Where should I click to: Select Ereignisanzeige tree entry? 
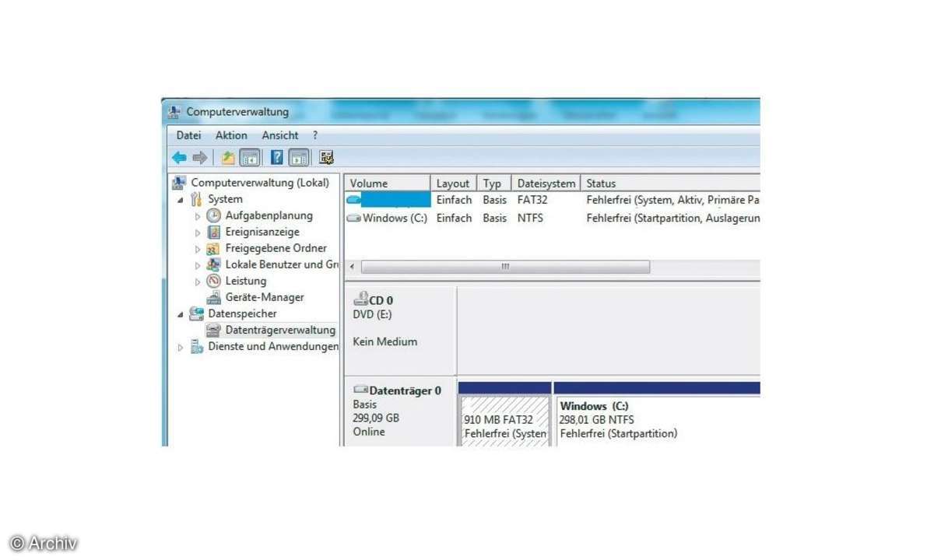(x=262, y=233)
